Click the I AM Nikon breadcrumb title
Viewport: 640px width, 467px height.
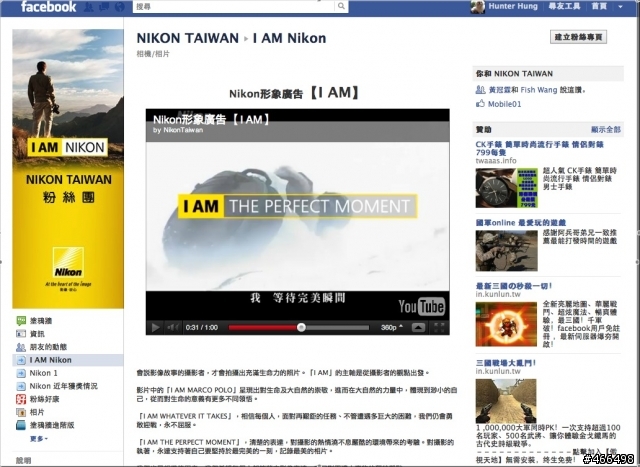click(x=289, y=38)
